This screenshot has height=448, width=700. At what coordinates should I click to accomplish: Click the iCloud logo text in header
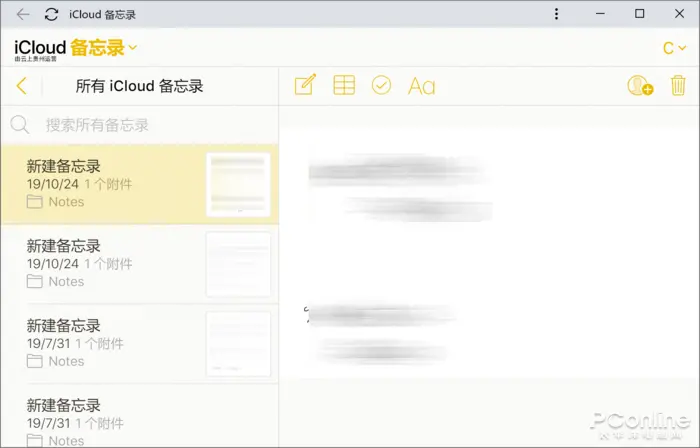coord(40,47)
